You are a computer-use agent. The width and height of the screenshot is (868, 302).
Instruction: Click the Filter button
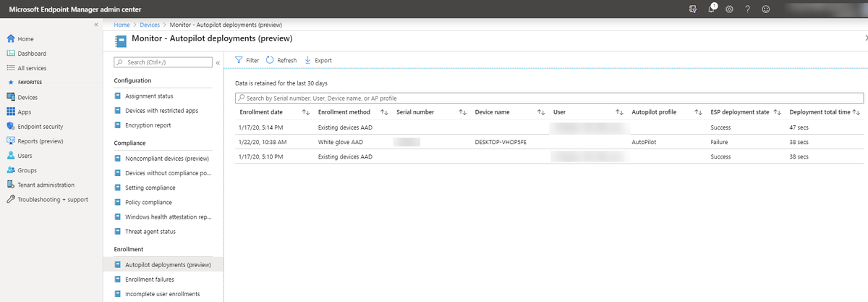[247, 60]
